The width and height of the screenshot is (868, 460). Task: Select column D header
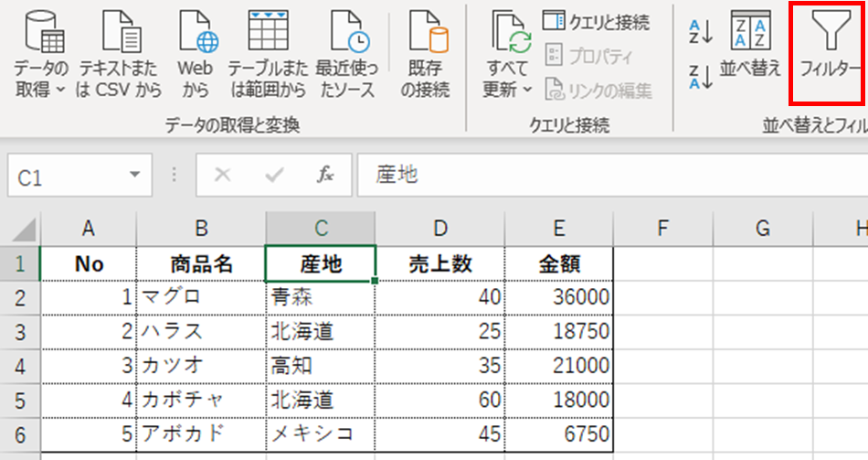(x=439, y=228)
